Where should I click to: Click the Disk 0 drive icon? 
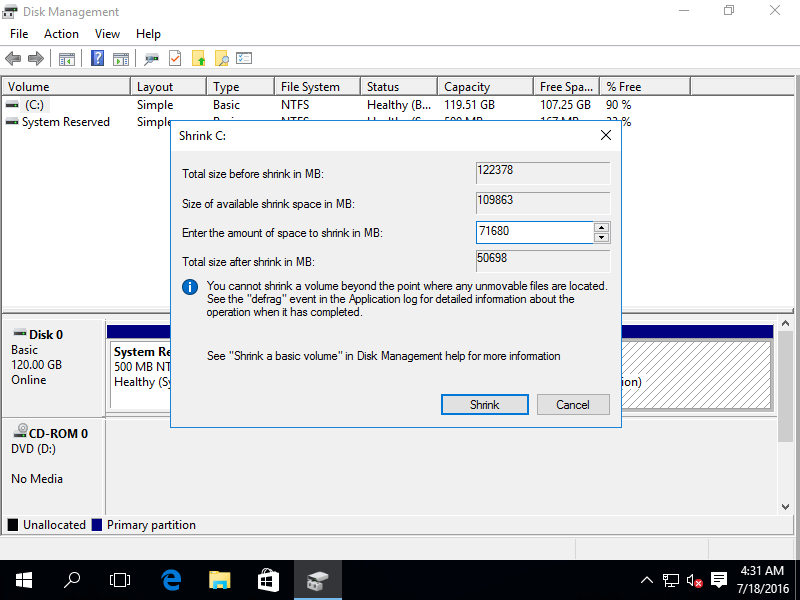(x=20, y=334)
